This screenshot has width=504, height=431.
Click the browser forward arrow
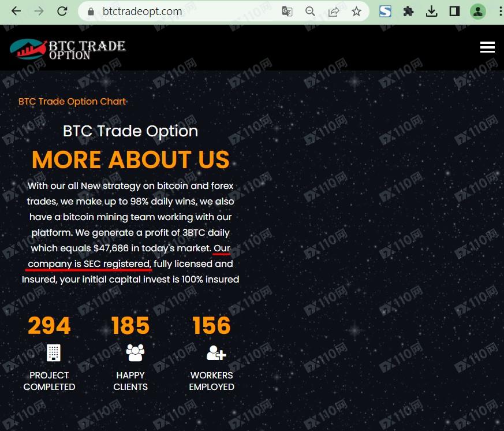(39, 11)
